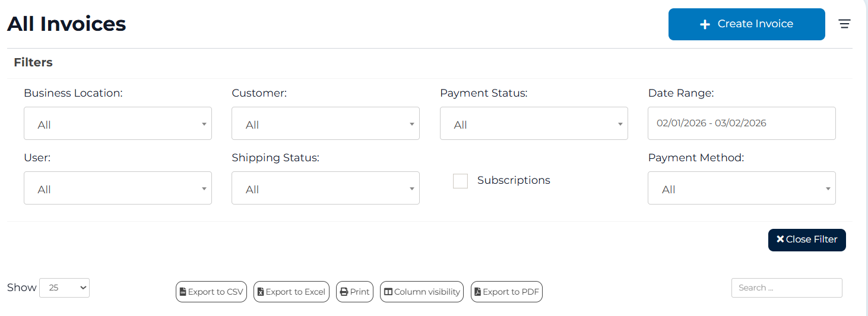Image resolution: width=868 pixels, height=316 pixels.
Task: Expand the Customer filter dropdown
Action: click(325, 124)
